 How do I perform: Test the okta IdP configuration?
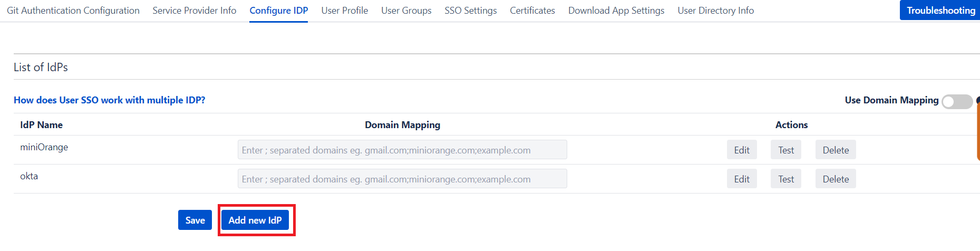pos(786,179)
